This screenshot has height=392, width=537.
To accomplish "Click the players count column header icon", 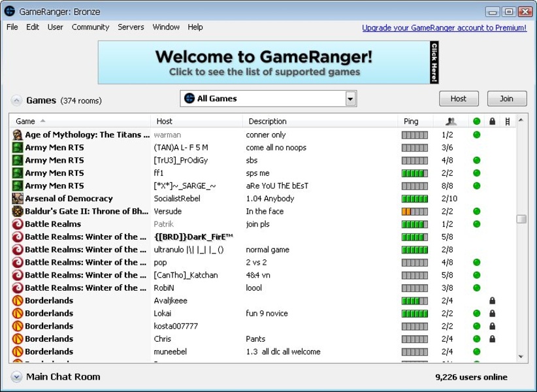I will pos(450,121).
